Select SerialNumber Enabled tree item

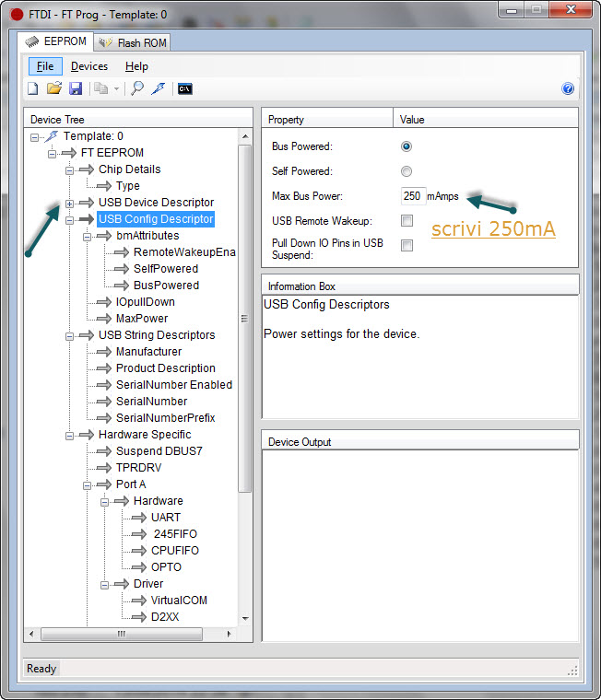point(174,385)
